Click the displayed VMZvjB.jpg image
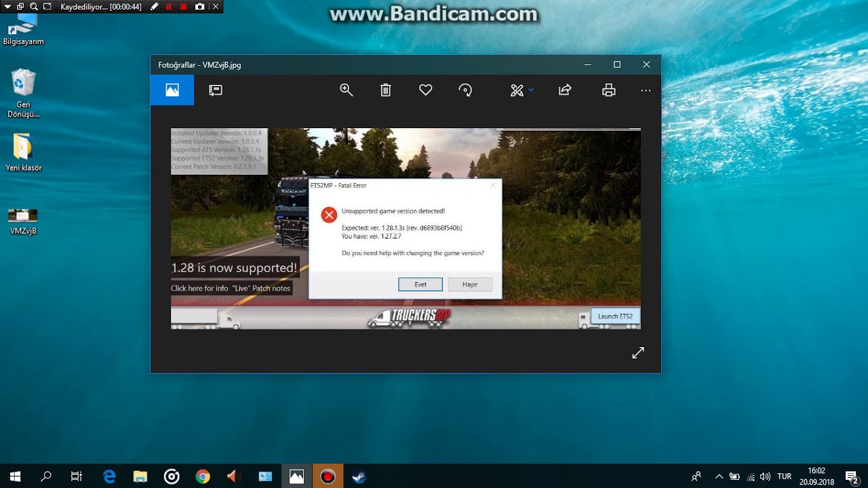 click(406, 228)
